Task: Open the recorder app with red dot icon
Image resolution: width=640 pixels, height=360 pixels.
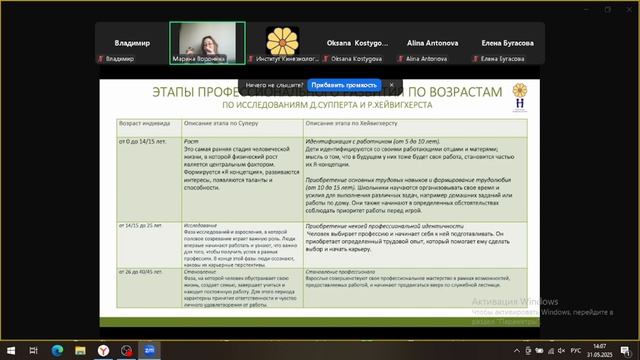Action: coord(127,350)
